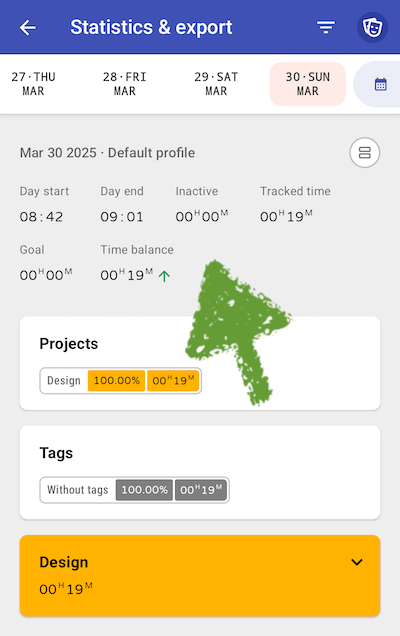This screenshot has width=400, height=636.
Task: Open the profile masks icon
Action: click(x=372, y=28)
